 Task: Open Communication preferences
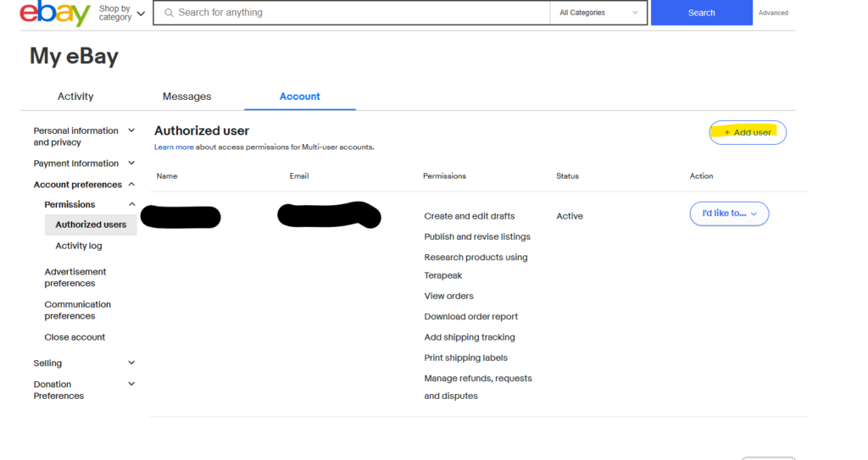[x=77, y=310]
